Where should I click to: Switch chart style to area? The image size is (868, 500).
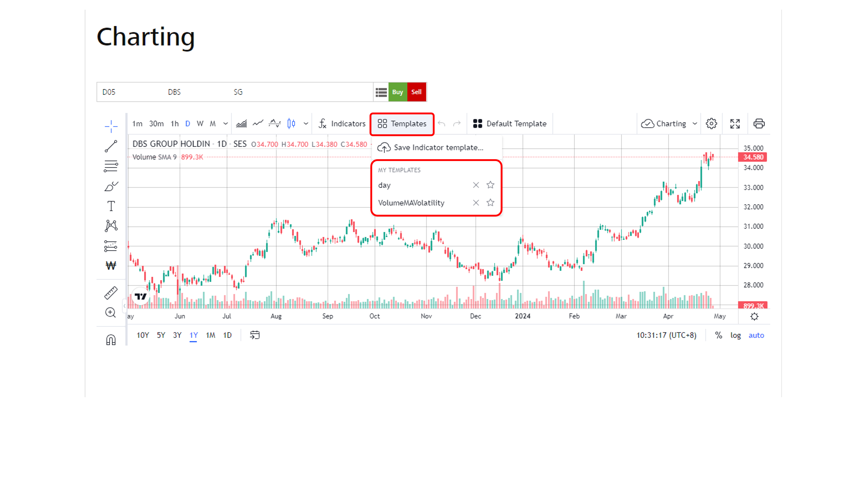point(241,124)
